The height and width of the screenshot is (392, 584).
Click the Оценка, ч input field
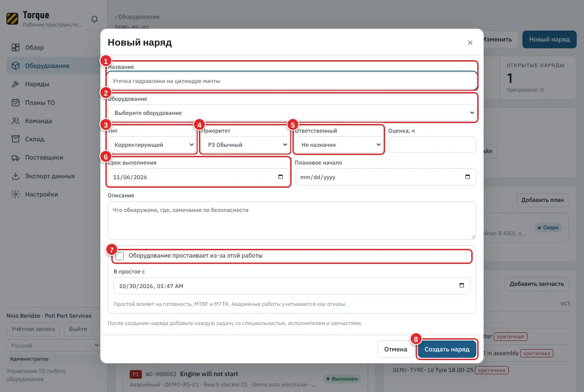[432, 145]
